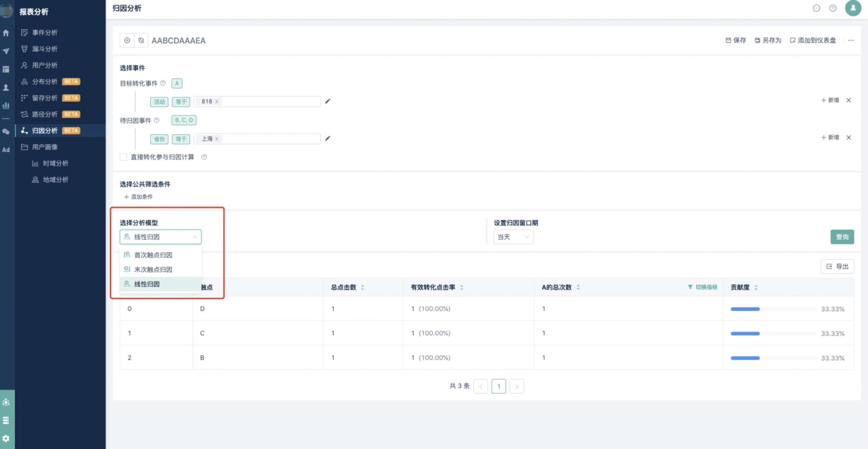Image resolution: width=868 pixels, height=449 pixels.
Task: Click the copy icon next to AABCDAAAEA title
Action: click(141, 40)
